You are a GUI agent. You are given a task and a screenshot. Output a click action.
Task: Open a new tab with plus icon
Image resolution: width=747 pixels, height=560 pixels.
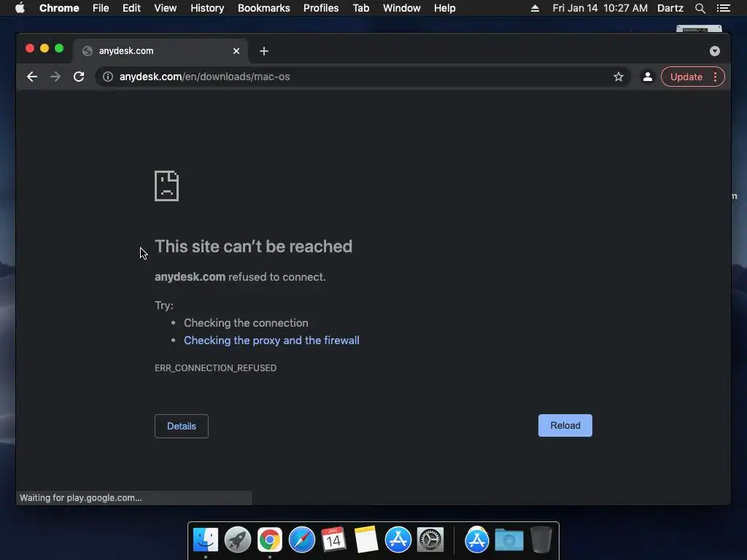(264, 51)
